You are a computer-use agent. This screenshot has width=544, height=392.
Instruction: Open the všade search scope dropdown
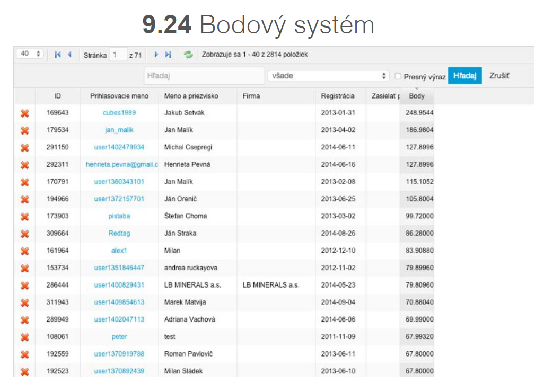click(x=328, y=76)
